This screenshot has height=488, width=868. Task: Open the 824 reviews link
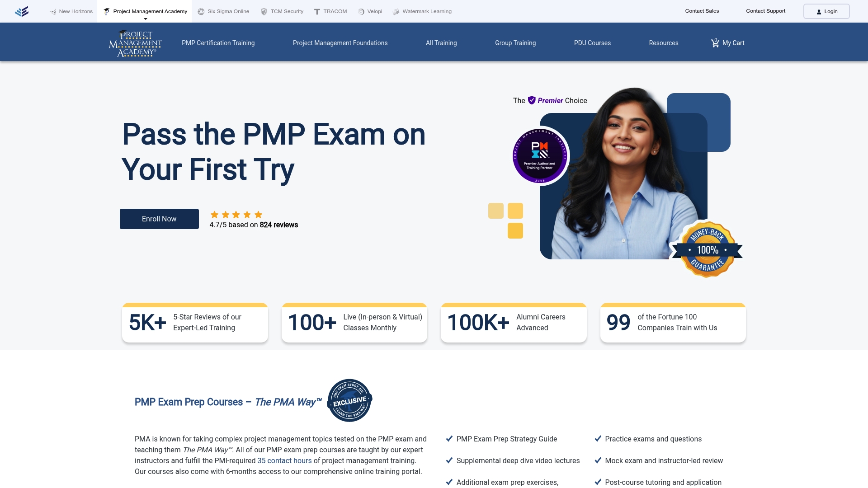[x=279, y=225]
